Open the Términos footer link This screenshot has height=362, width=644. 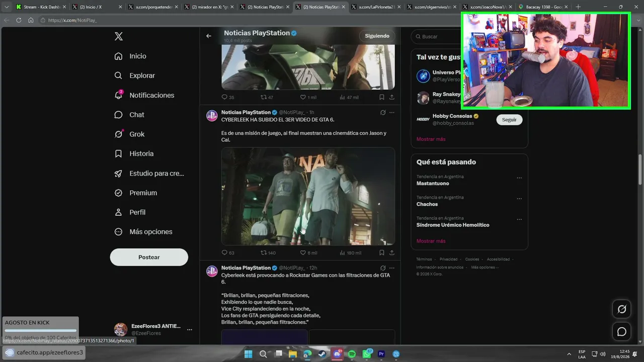[x=424, y=259]
